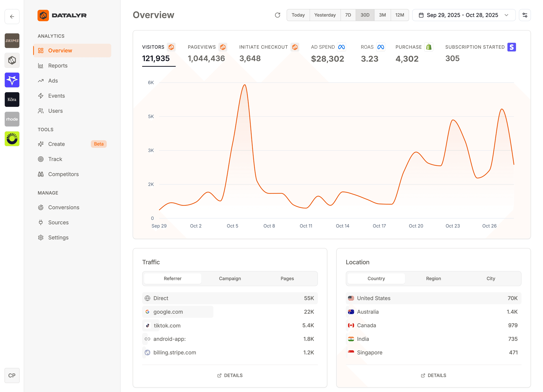The image size is (543, 392).
Task: Switch Traffic panel to Campaign tab
Action: click(x=230, y=278)
